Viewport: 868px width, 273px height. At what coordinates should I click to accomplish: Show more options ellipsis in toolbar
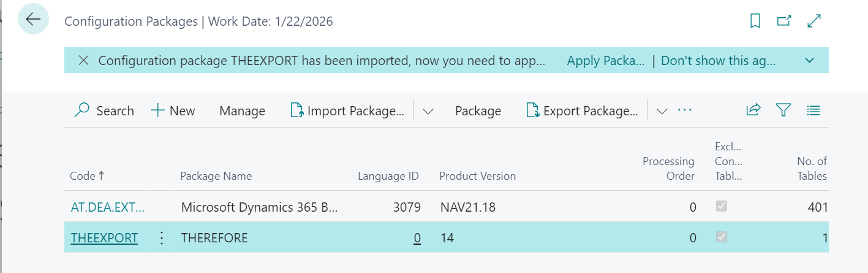[x=685, y=110]
